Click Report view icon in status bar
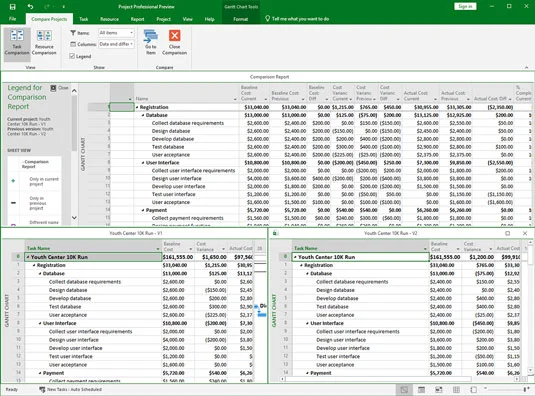Screen dimensions: 535x396 coord(474,390)
